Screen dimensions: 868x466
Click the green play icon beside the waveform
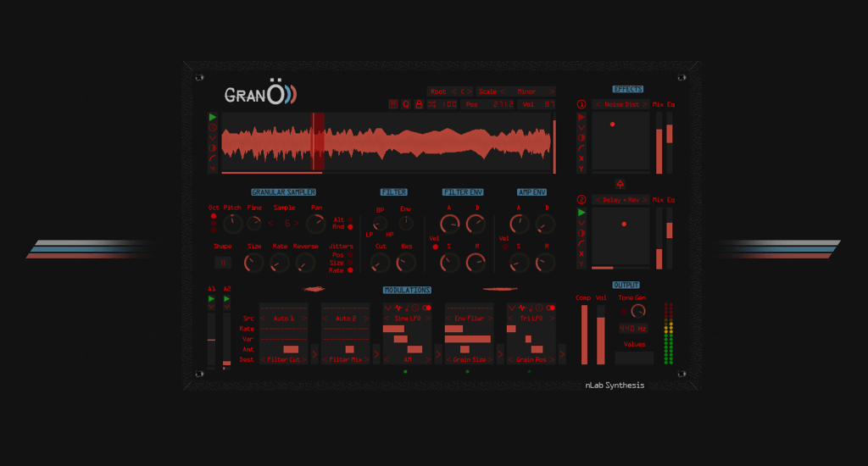pyautogui.click(x=213, y=117)
